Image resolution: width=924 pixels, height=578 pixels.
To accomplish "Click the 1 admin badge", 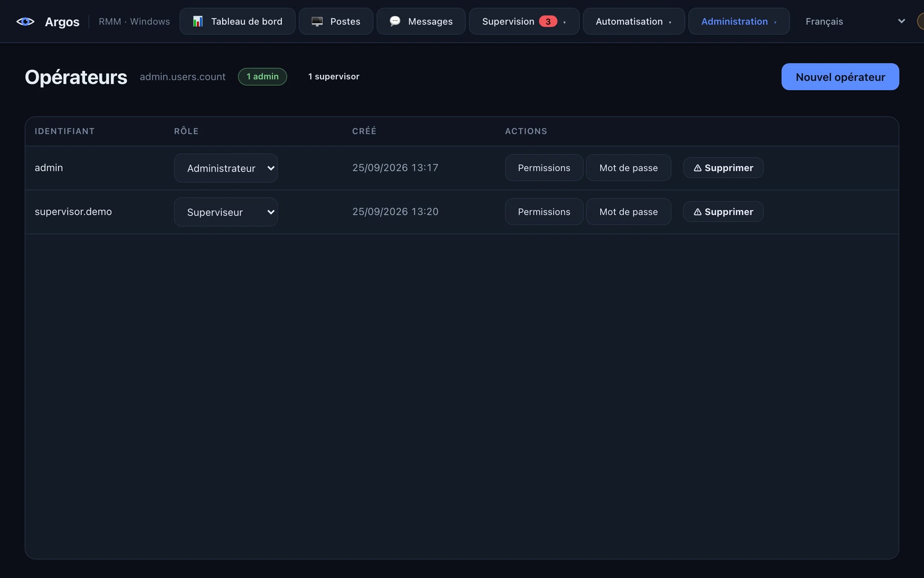I will [x=263, y=77].
